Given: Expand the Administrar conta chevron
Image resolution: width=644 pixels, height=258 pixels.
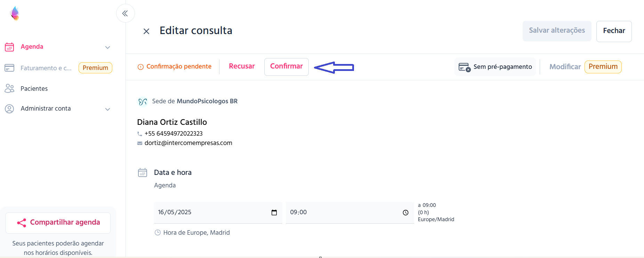Looking at the screenshot, I should [x=108, y=109].
